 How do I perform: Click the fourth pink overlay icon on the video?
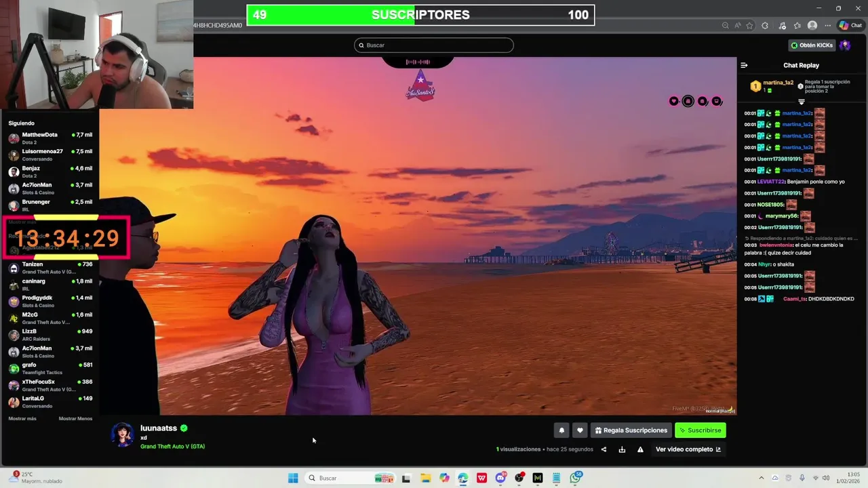pyautogui.click(x=717, y=102)
